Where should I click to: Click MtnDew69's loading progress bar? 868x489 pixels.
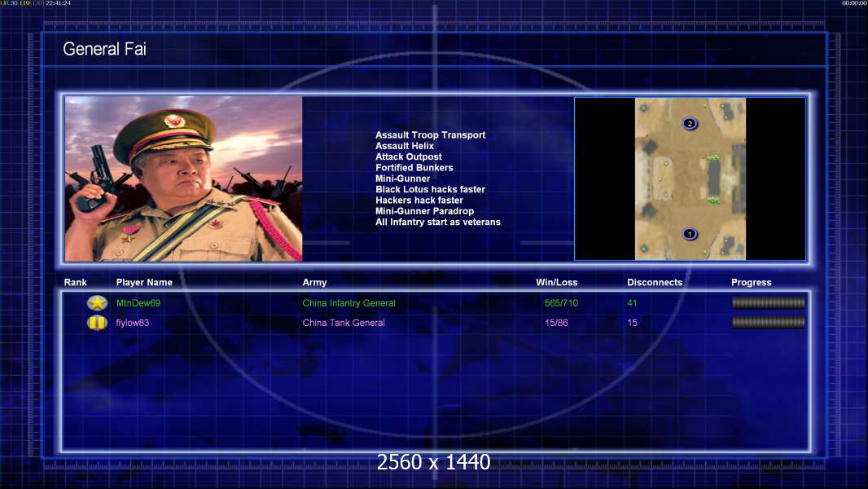(769, 302)
